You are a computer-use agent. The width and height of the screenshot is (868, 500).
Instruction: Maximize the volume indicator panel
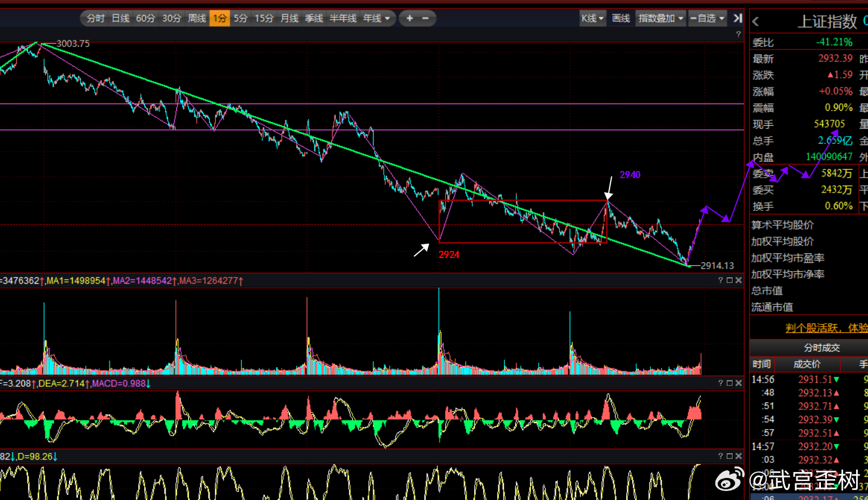click(x=729, y=280)
